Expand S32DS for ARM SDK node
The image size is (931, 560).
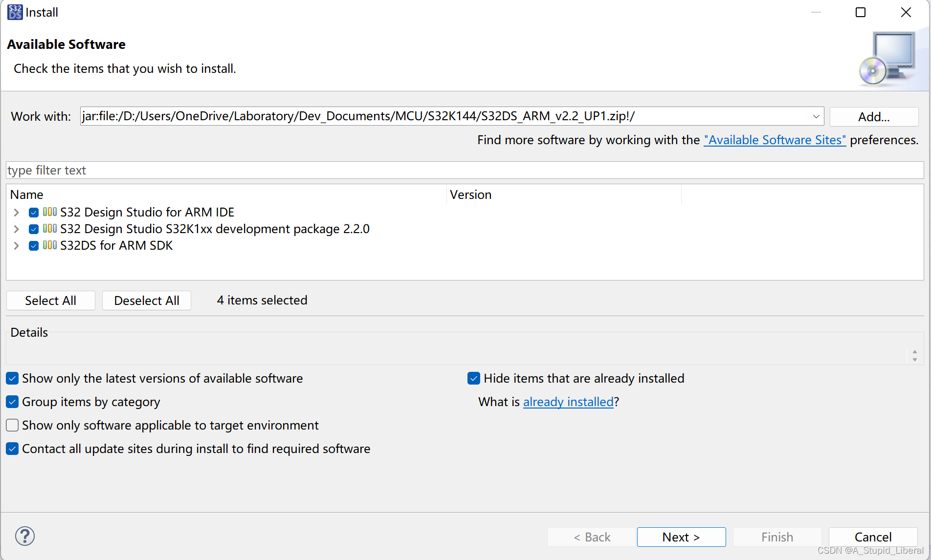click(x=16, y=246)
